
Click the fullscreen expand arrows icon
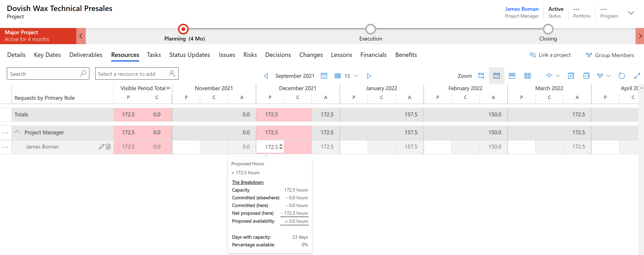pyautogui.click(x=637, y=76)
